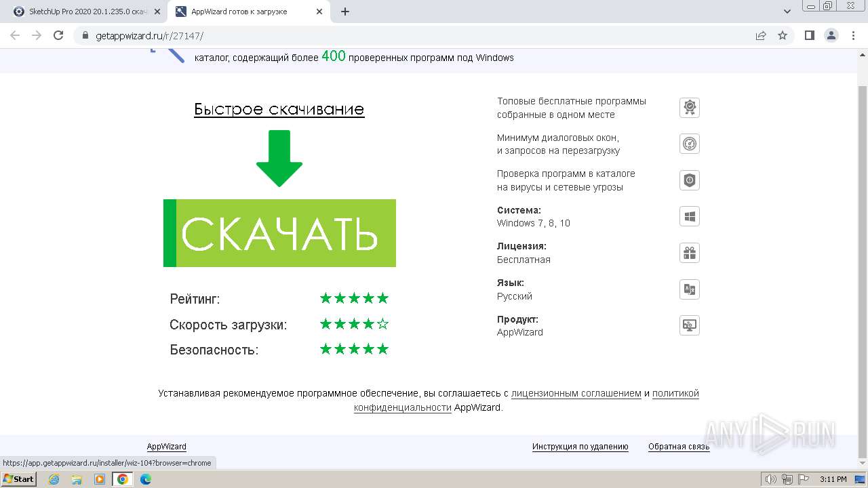Image resolution: width=868 pixels, height=488 pixels.
Task: Click the volume icon in system tray
Action: tap(772, 479)
